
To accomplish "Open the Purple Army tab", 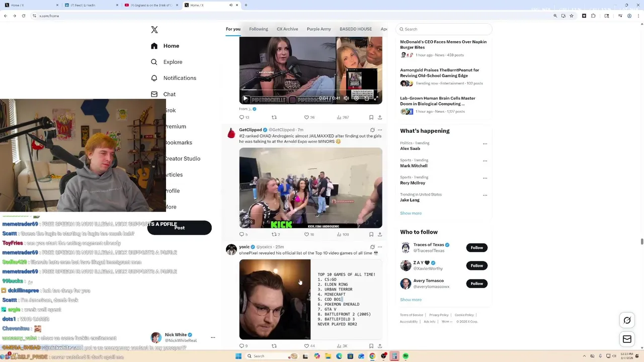I will click(319, 29).
